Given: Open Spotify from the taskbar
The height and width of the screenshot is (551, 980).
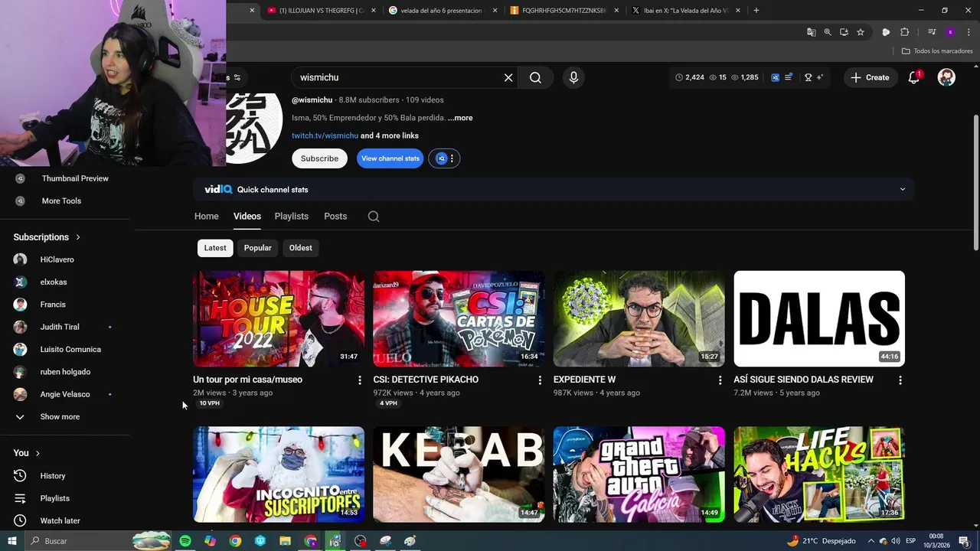Looking at the screenshot, I should 185,541.
